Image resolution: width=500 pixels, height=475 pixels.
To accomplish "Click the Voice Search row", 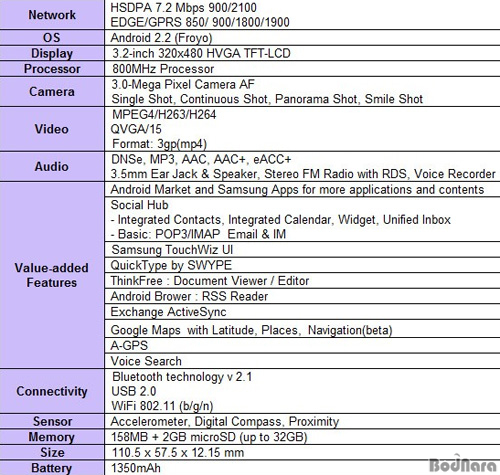I will coord(302,361).
